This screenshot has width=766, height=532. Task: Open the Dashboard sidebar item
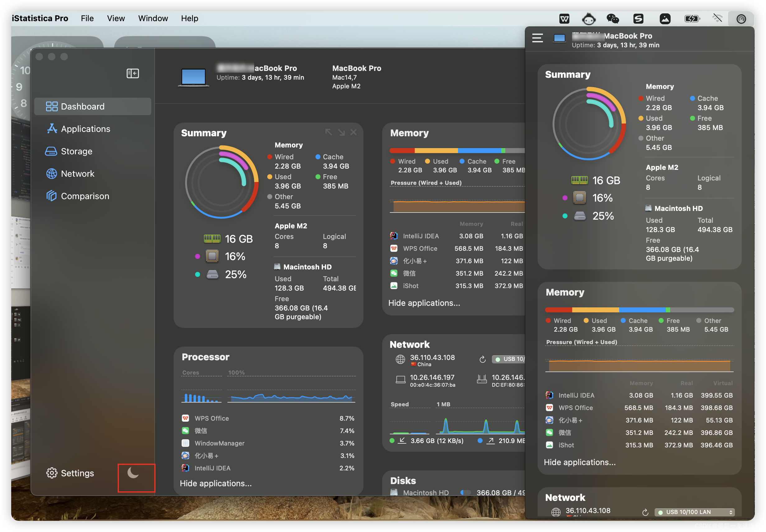click(92, 106)
